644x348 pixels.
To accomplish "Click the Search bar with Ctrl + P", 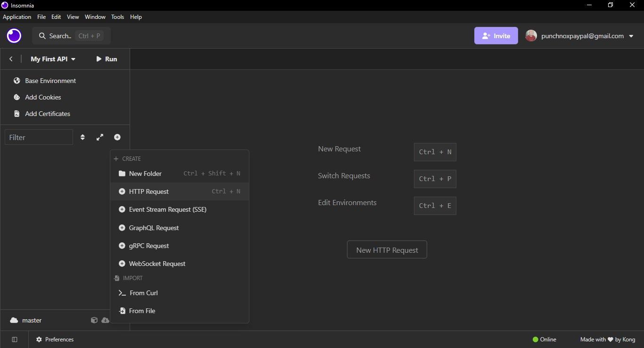I will [71, 36].
